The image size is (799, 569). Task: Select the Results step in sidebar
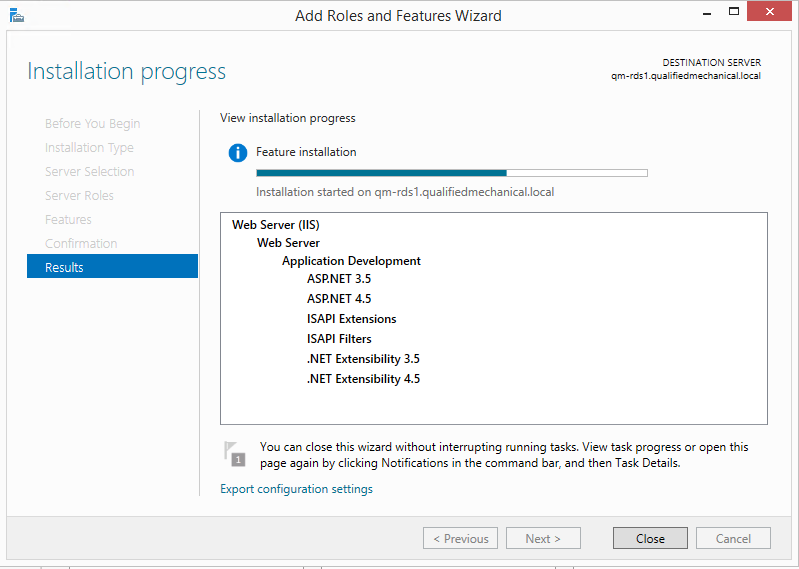point(112,266)
